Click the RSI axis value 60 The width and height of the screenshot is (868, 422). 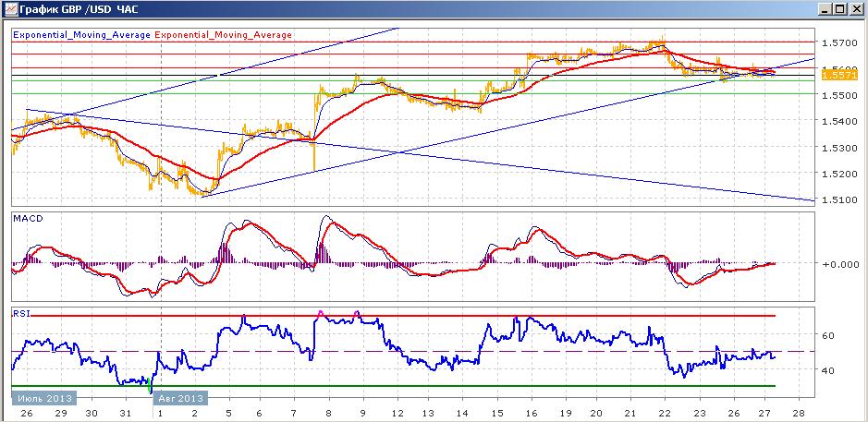pyautogui.click(x=828, y=335)
